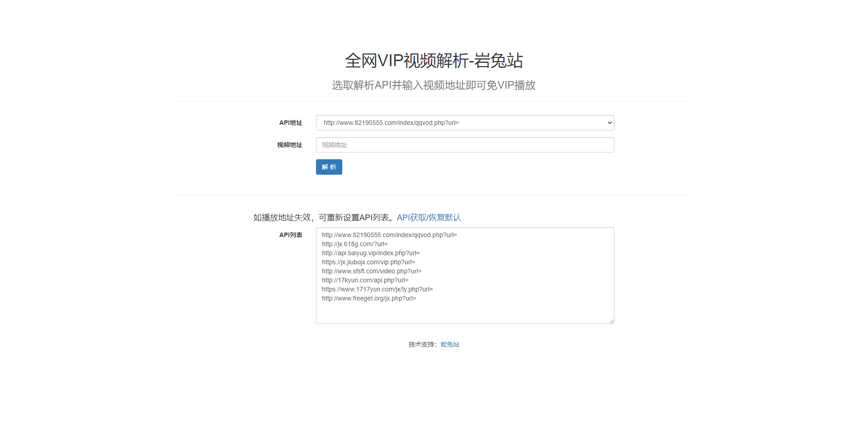Click the jx.618g.com line in API list
The height and width of the screenshot is (424, 868).
pos(355,244)
